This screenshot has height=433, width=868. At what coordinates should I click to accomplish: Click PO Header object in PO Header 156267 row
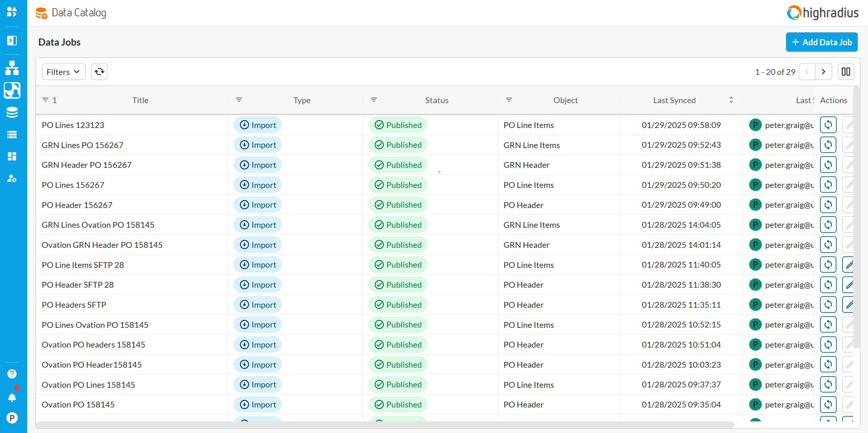(523, 205)
